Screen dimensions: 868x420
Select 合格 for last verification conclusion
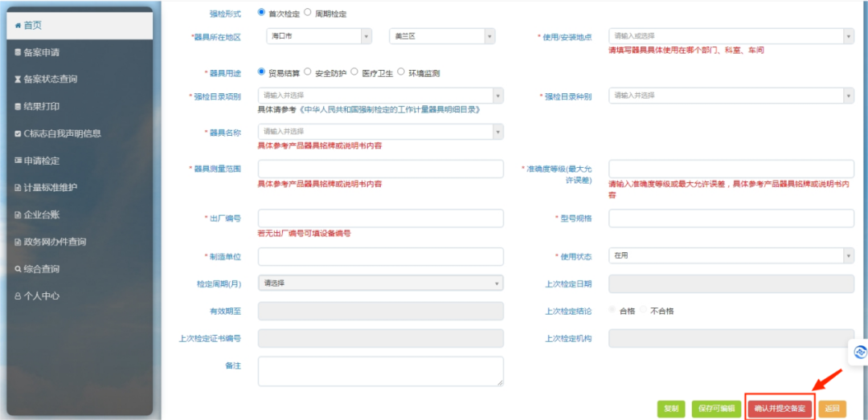pos(612,310)
